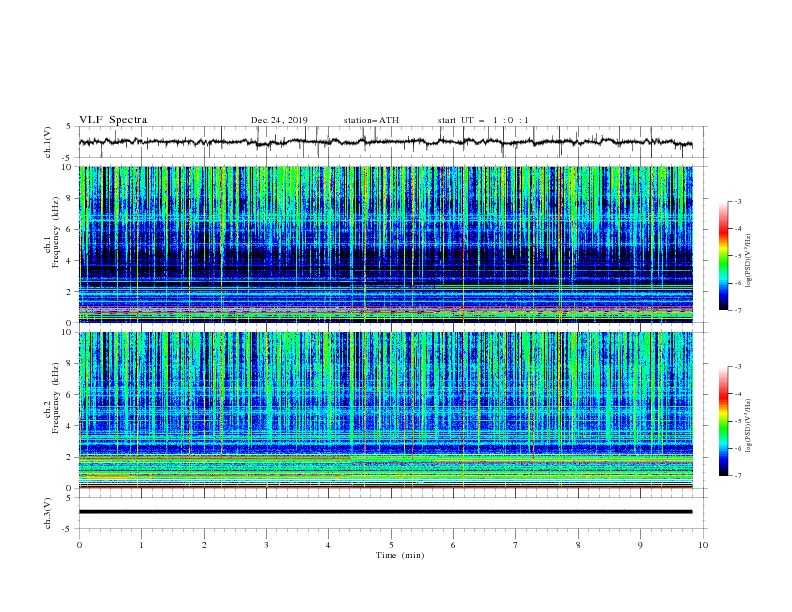The width and height of the screenshot is (792, 612).
Task: Click the "-4" value on ch.2 colorbar
Action: [x=737, y=394]
